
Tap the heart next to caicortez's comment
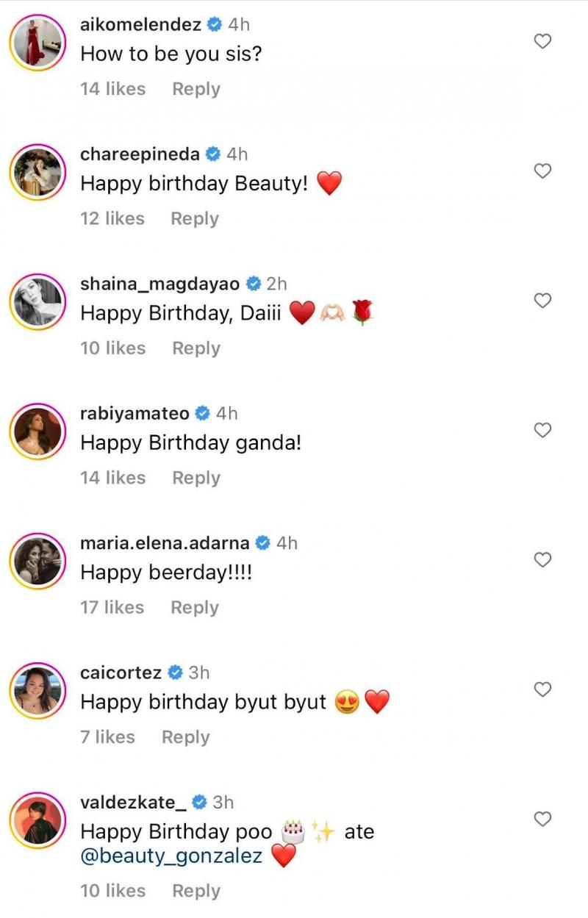(542, 689)
